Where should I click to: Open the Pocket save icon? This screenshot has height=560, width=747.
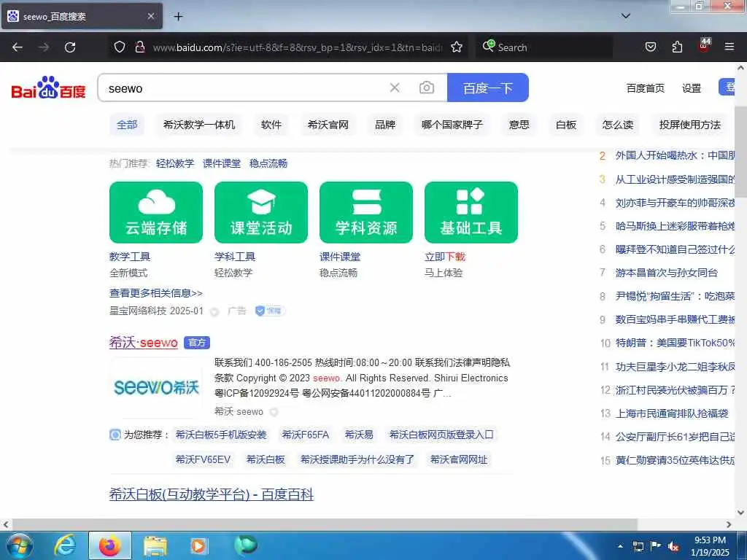click(650, 47)
